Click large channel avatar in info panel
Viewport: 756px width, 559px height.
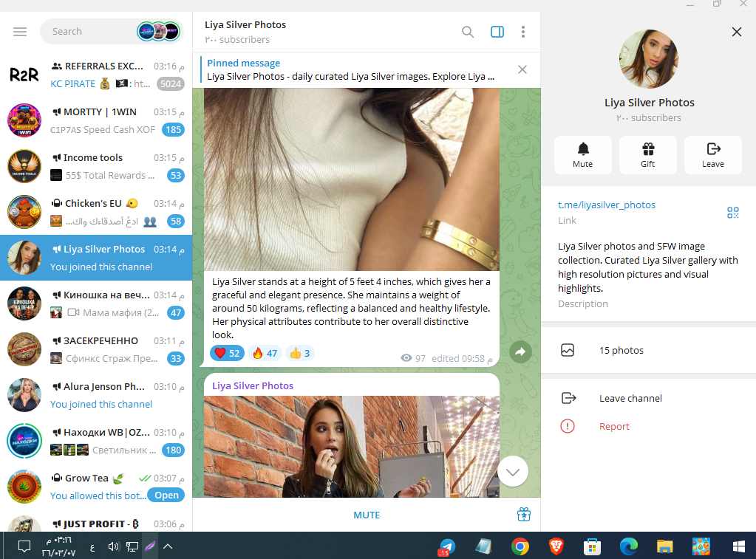point(649,59)
